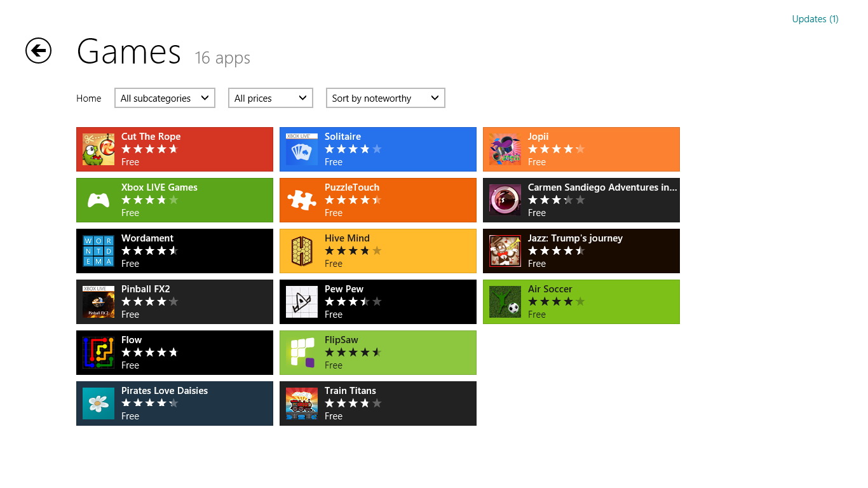Select the Flow title text
This screenshot has width=868, height=488.
132,340
